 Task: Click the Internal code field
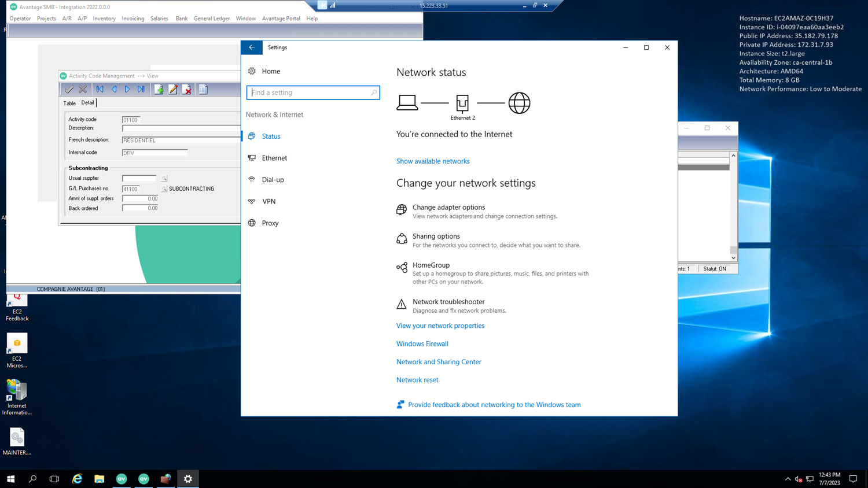[155, 153]
